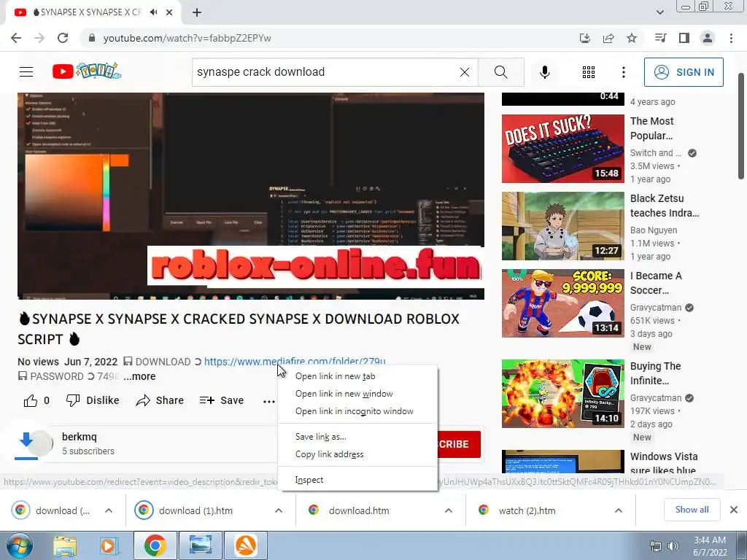Image resolution: width=747 pixels, height=560 pixels.
Task: Open a new browser tab
Action: [x=197, y=12]
